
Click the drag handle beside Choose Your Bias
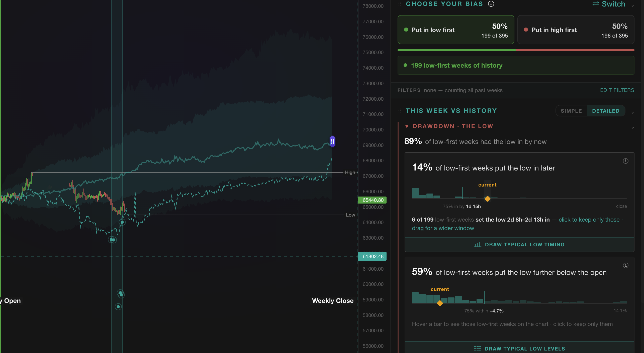click(400, 4)
